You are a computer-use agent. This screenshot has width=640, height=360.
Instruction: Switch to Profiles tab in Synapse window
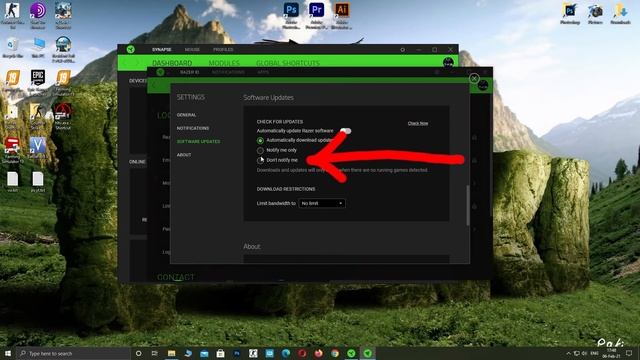pyautogui.click(x=223, y=49)
